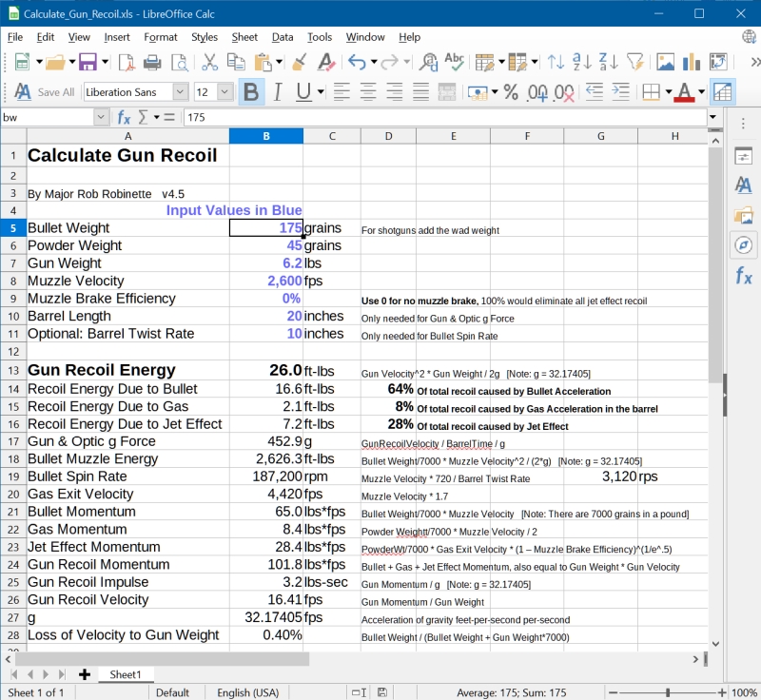Click the Format as Percent icon
Viewport: 761px width, 700px height.
pos(511,92)
